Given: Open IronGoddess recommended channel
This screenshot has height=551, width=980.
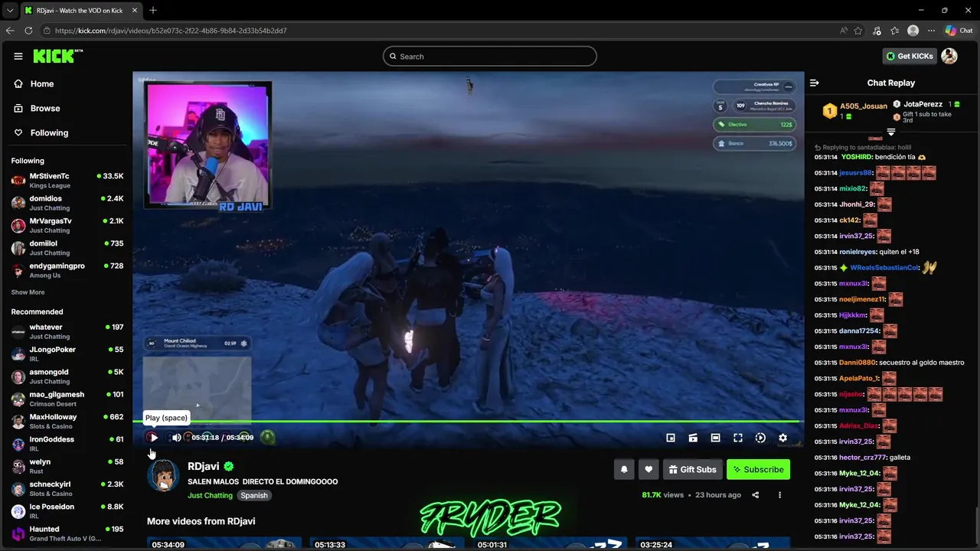Looking at the screenshot, I should pyautogui.click(x=67, y=444).
